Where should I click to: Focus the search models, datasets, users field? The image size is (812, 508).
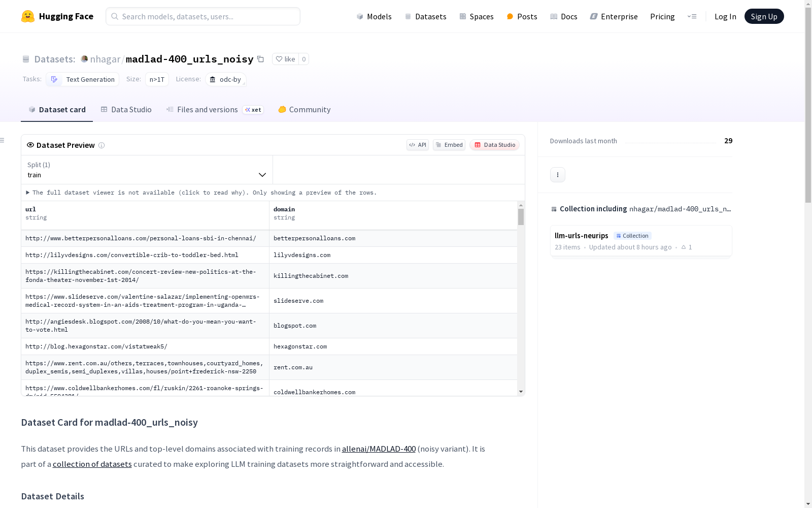203,16
